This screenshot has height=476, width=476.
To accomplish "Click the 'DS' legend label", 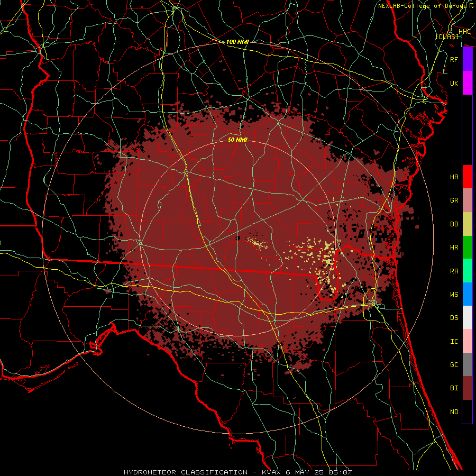I will pos(454,318).
